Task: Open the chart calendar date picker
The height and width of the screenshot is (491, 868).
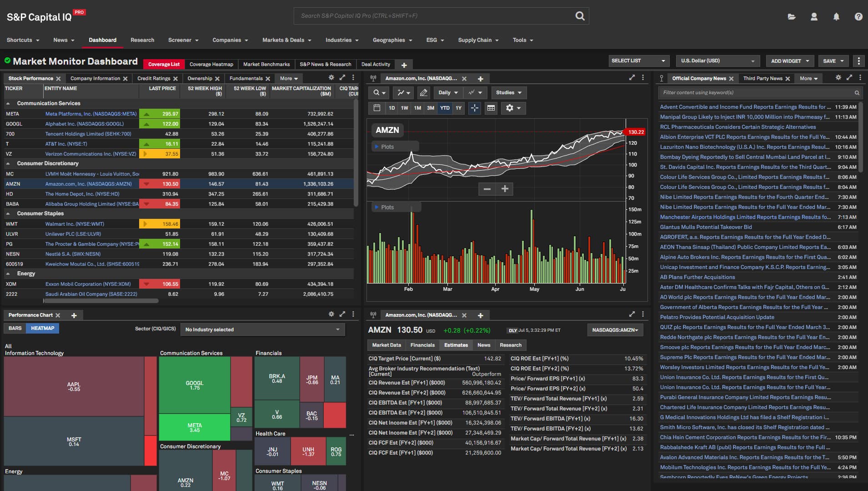Action: tap(376, 108)
